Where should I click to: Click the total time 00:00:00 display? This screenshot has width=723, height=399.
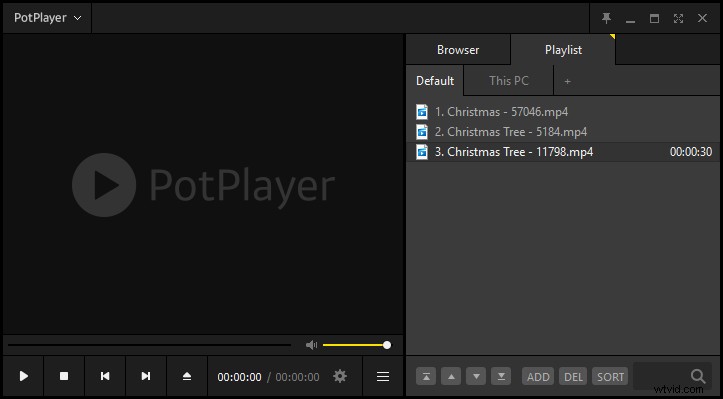click(297, 377)
